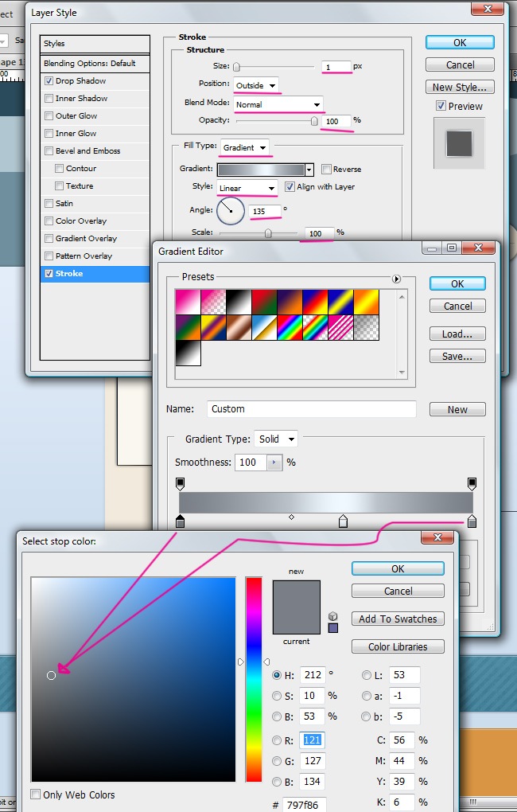Click New Style button
This screenshot has height=812, width=517.
(460, 87)
